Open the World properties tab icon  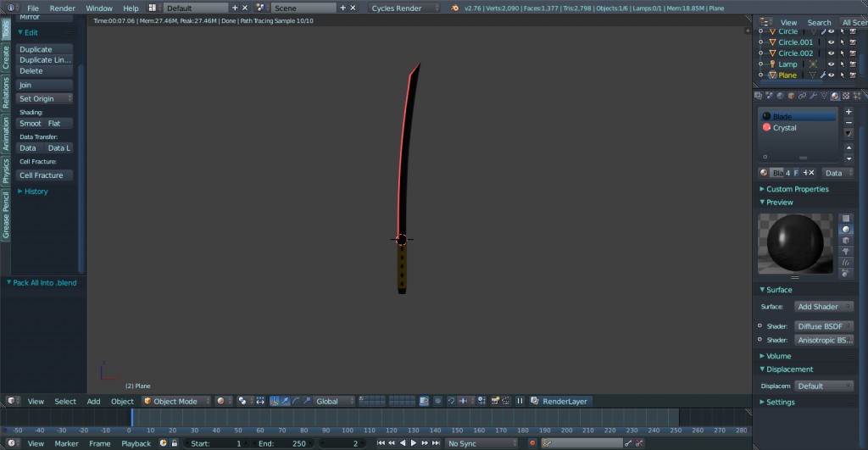click(x=780, y=96)
